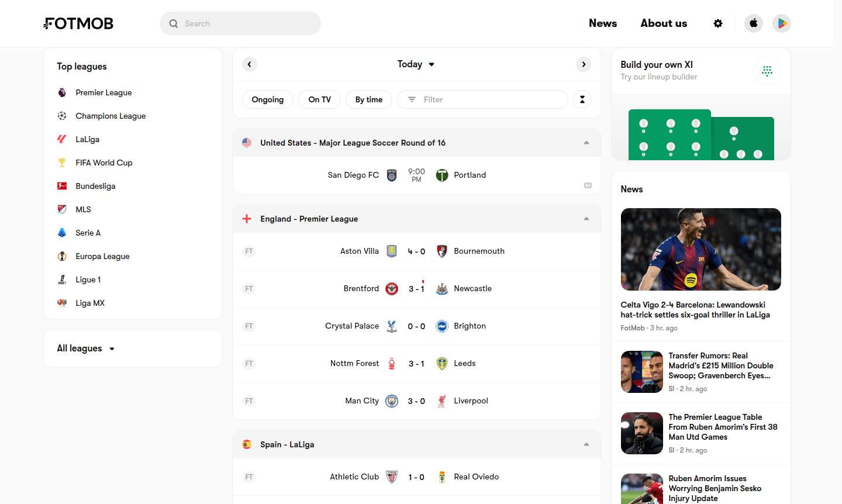Click the lineup builder dots icon
842x504 pixels.
[767, 71]
